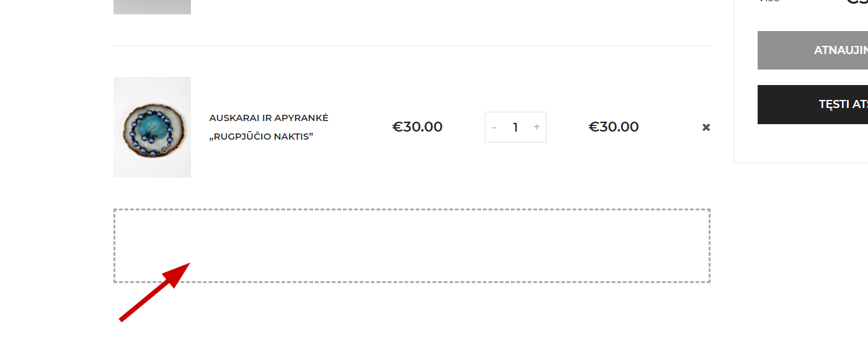Image resolution: width=868 pixels, height=342 pixels.
Task: Click the gray Atnaujinti update button
Action: click(x=813, y=50)
